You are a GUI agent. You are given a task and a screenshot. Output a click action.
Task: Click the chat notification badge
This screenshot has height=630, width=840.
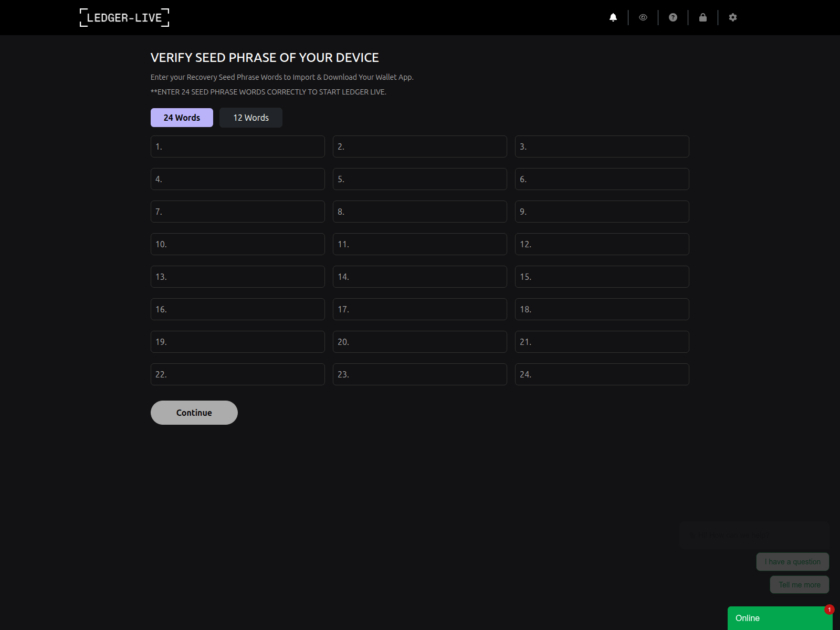click(x=829, y=610)
